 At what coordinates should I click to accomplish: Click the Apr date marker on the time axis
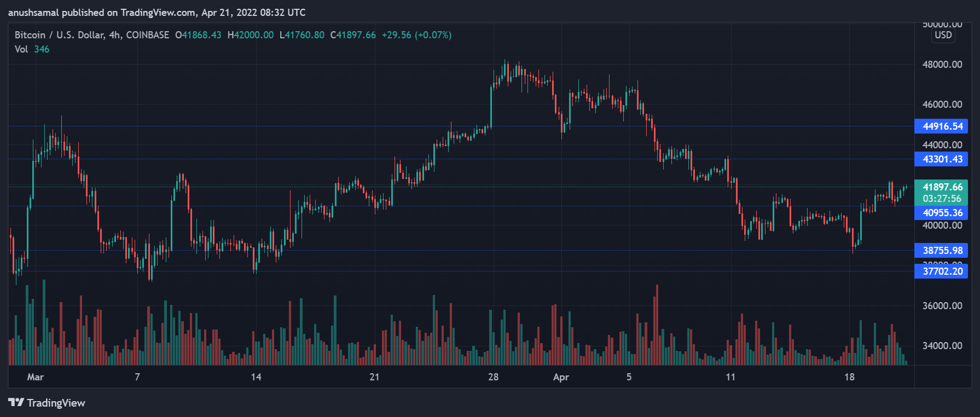coord(561,377)
